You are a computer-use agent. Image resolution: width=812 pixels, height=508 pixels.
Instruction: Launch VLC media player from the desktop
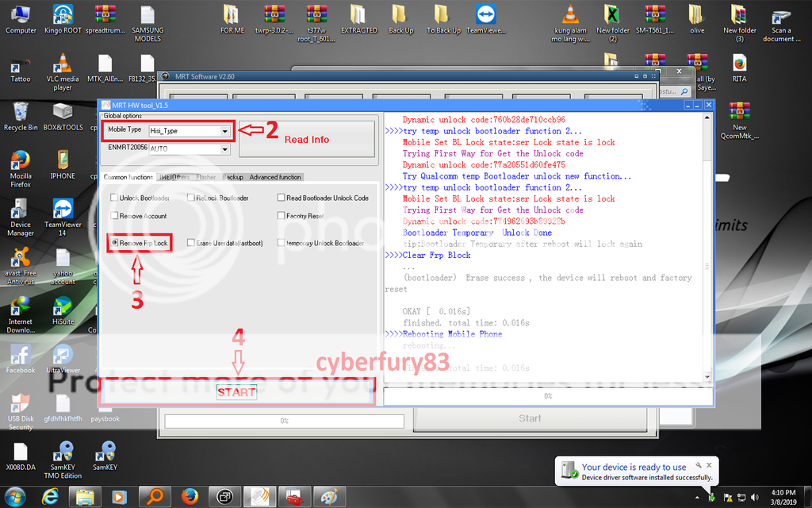point(63,65)
